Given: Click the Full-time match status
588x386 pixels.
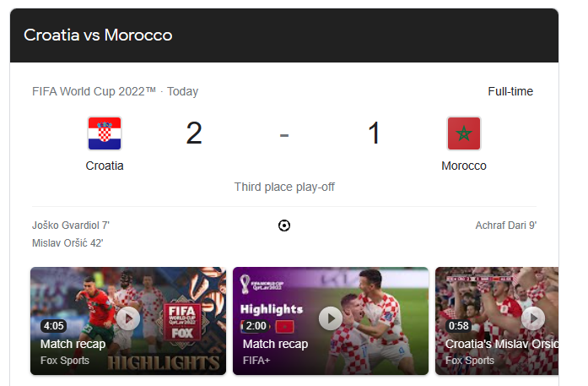Looking at the screenshot, I should pyautogui.click(x=510, y=91).
